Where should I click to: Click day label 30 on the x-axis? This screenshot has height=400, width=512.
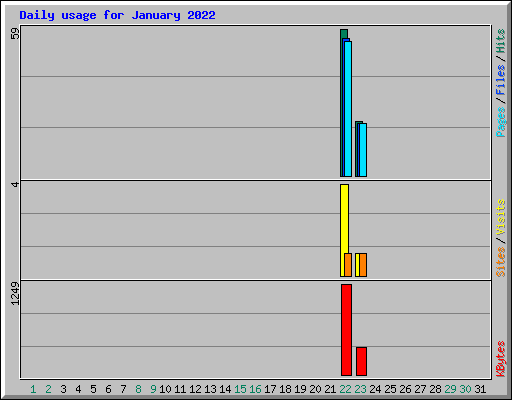coord(465,389)
